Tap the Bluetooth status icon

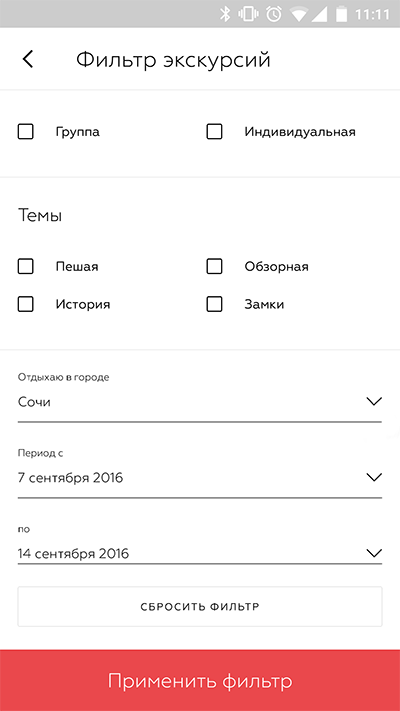[225, 14]
